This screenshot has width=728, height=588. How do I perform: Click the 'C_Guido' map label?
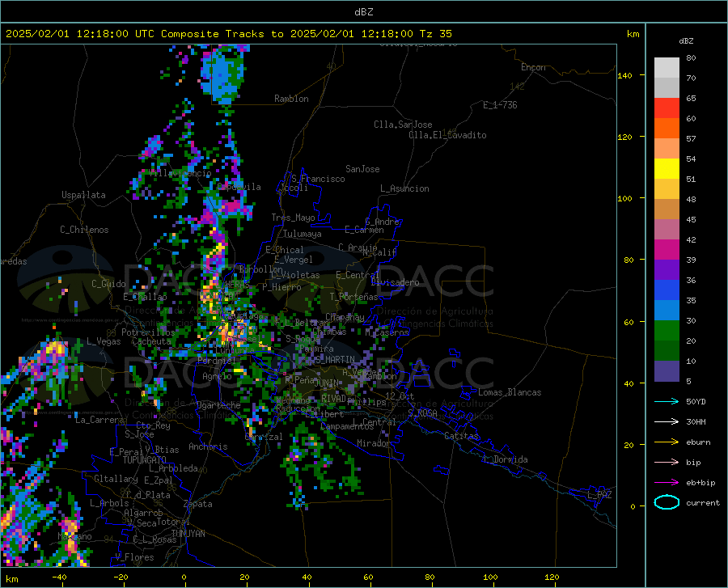[x=108, y=284]
